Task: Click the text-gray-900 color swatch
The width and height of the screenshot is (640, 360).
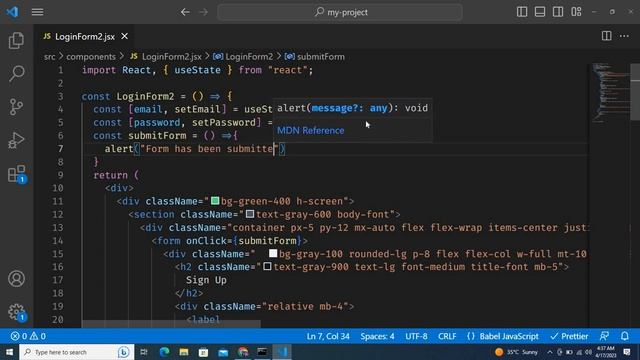Action: (x=267, y=267)
